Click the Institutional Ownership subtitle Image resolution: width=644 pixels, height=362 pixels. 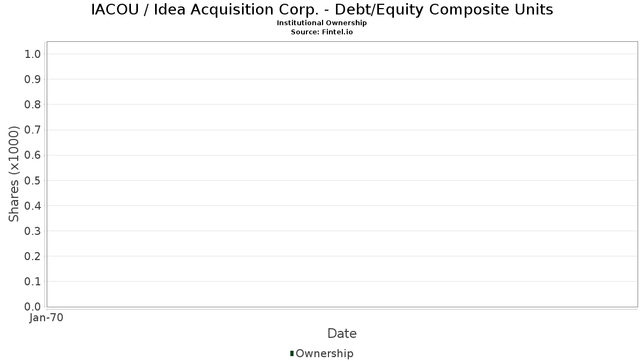click(x=322, y=23)
